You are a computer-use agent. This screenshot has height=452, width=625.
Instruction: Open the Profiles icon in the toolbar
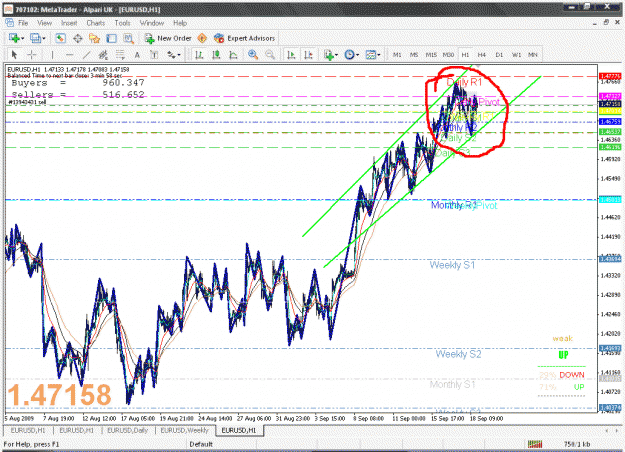point(35,38)
